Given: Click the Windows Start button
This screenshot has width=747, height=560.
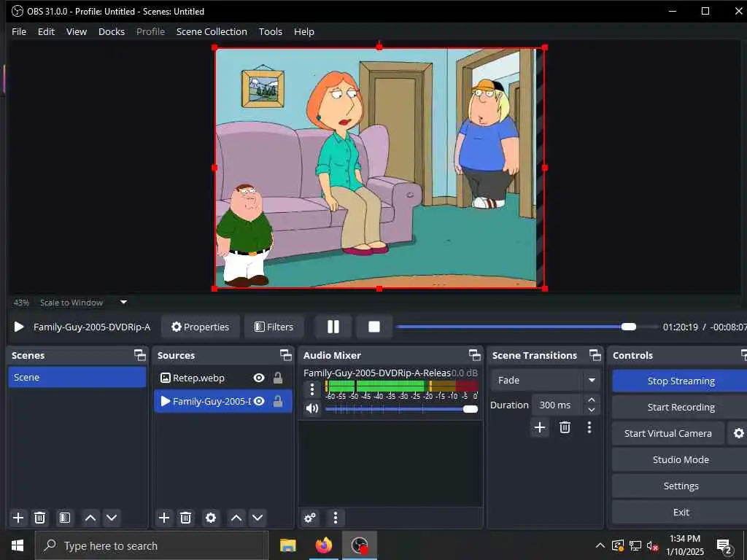Looking at the screenshot, I should tap(18, 545).
